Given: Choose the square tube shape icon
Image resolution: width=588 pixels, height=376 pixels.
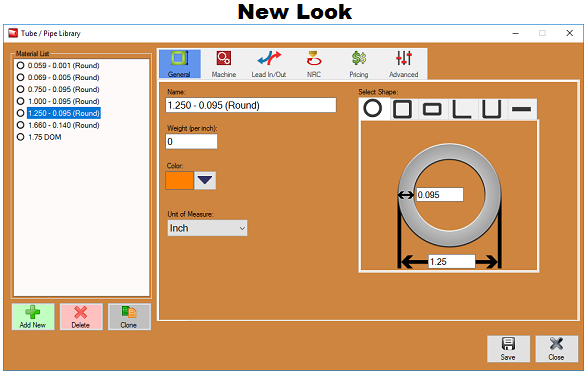Looking at the screenshot, I should [x=402, y=109].
